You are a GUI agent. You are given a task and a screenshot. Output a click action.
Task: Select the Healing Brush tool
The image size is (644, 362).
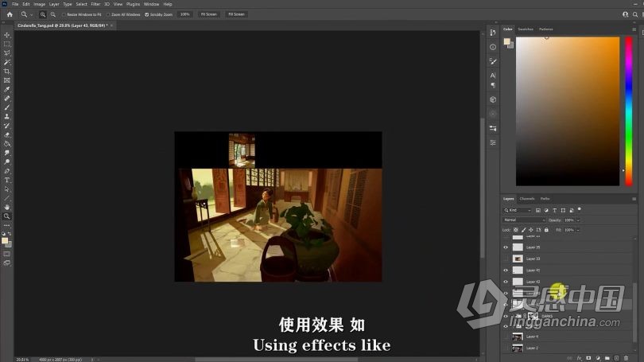[x=7, y=99]
